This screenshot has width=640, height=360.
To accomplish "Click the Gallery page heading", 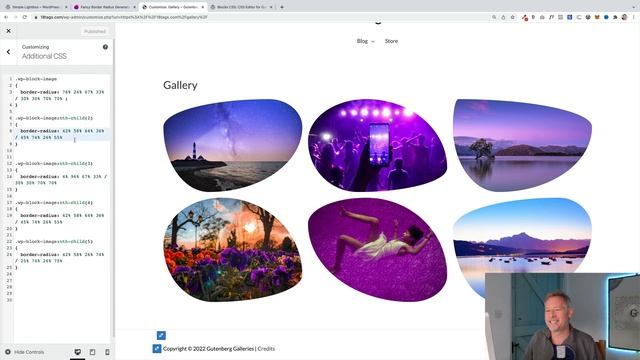I will point(180,85).
